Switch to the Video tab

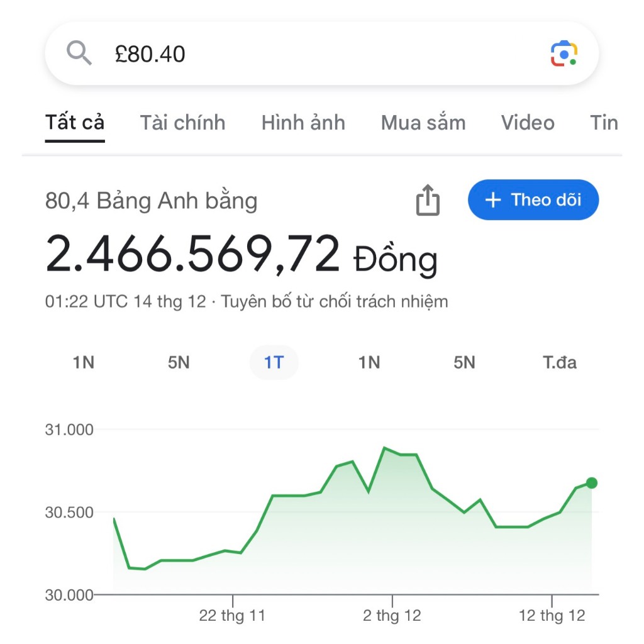click(528, 123)
